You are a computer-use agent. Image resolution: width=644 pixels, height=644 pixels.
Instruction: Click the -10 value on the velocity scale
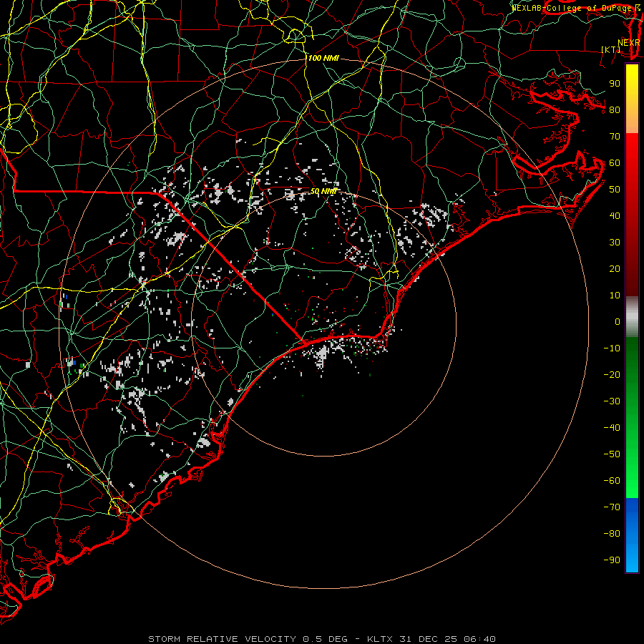[612, 348]
